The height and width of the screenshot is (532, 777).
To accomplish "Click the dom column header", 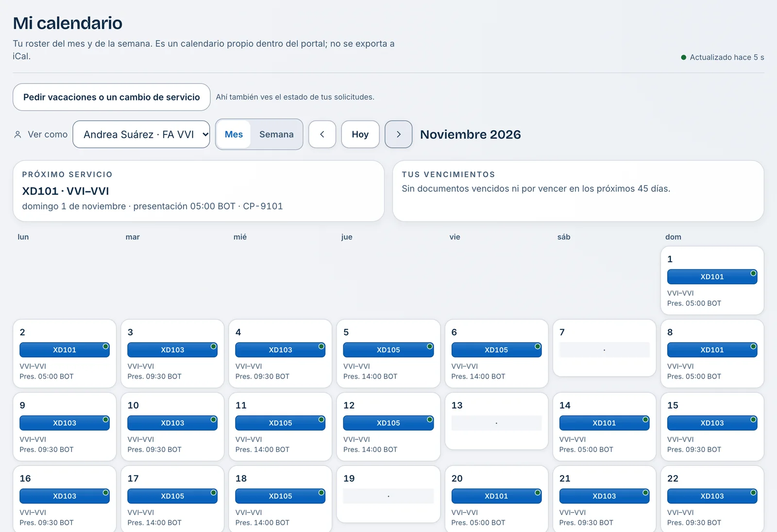I will [673, 237].
